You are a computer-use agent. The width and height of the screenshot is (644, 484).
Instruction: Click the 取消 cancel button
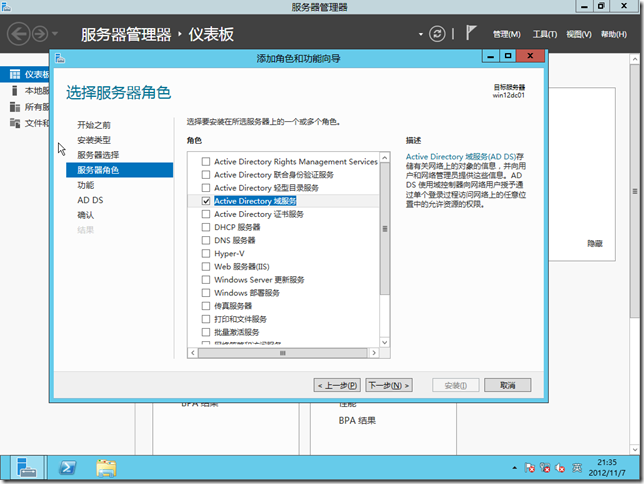click(508, 385)
